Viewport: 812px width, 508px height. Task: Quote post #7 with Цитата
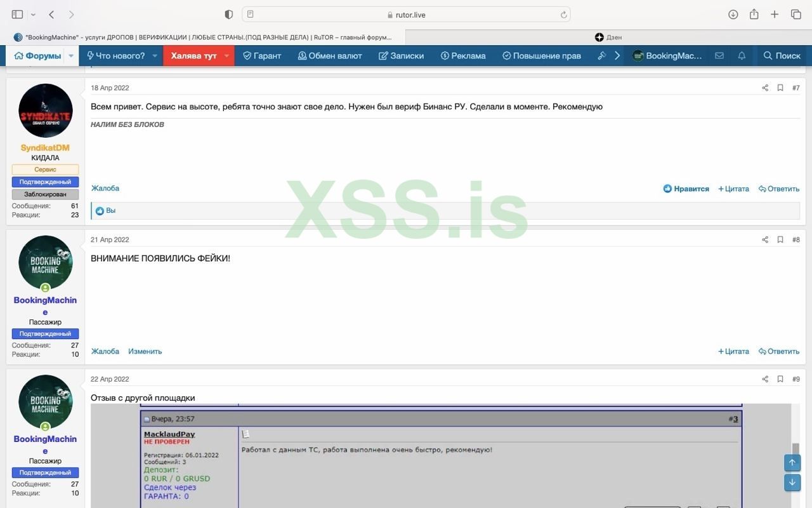[733, 189]
